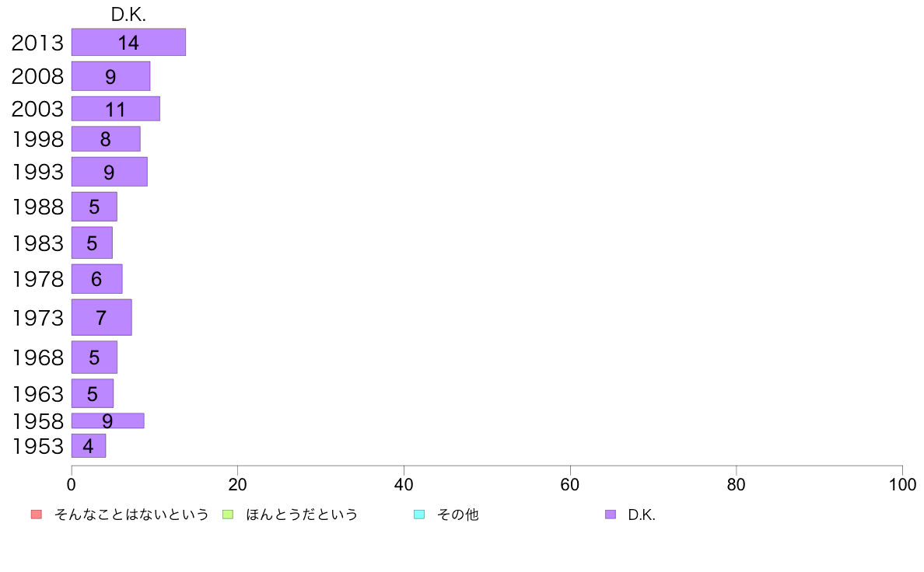Click the red legend swatch for そんなことはないという
This screenshot has width=924, height=572.
tap(36, 514)
